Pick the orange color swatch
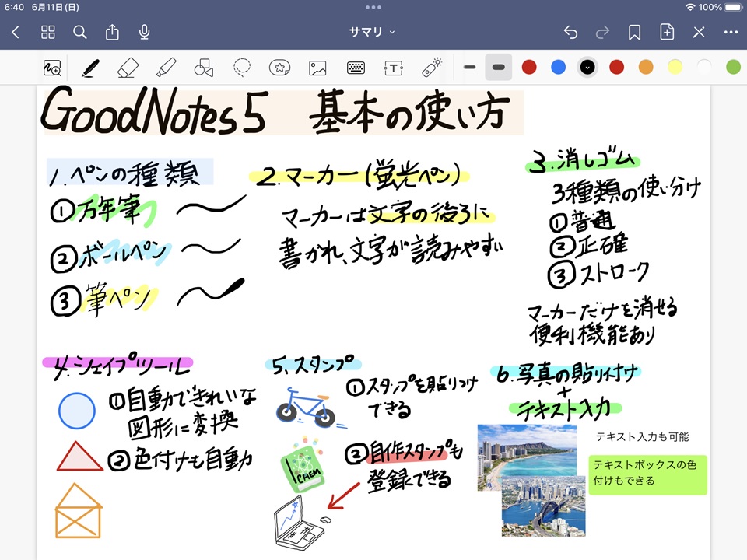The width and height of the screenshot is (747, 560). coord(646,67)
